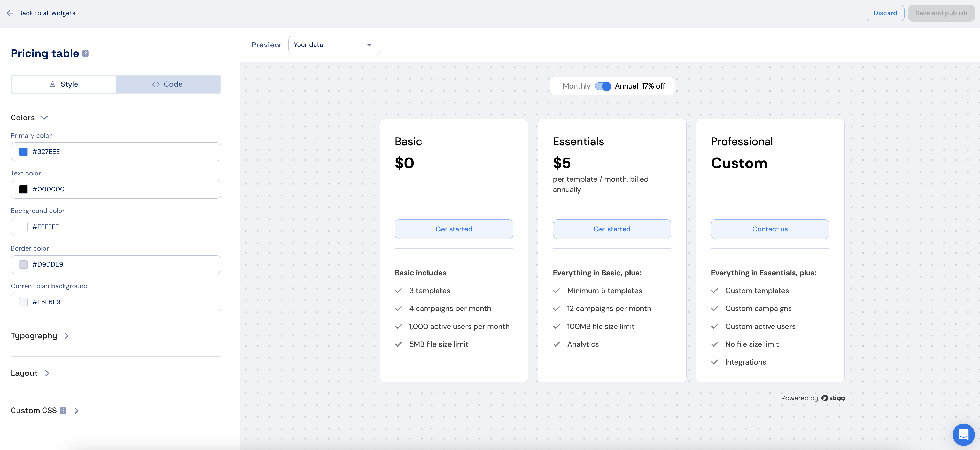This screenshot has width=980, height=450.
Task: Click checkmark beside 3 templates
Action: click(x=398, y=291)
